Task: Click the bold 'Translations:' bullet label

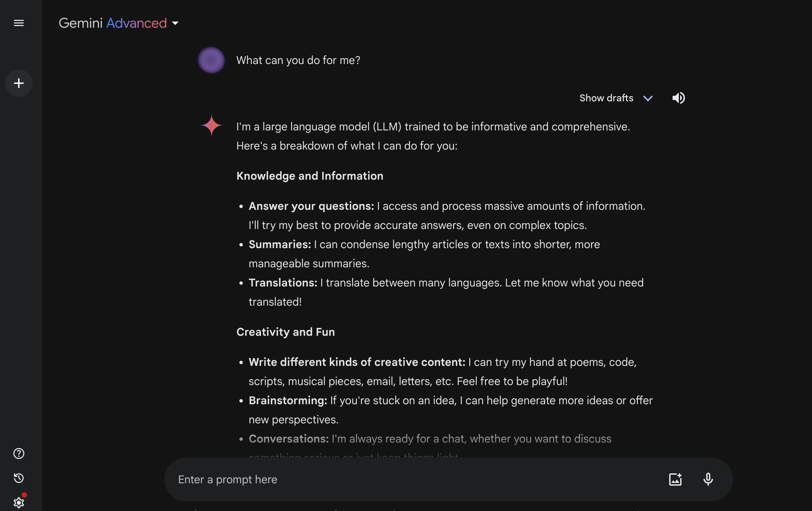Action: pos(283,283)
